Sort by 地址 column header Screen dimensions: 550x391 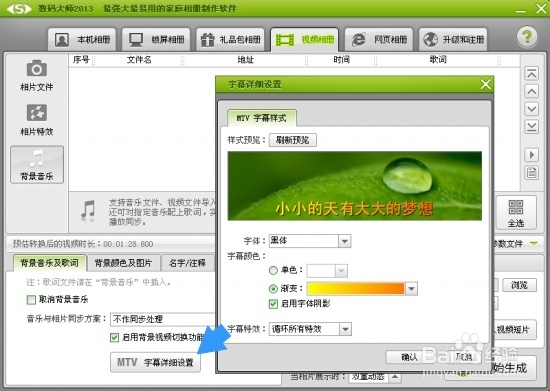click(x=245, y=60)
